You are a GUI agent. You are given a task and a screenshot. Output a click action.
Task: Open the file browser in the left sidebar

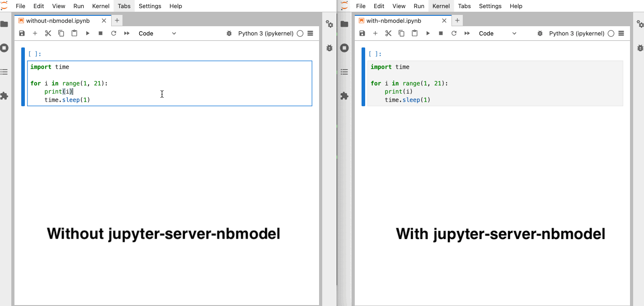tap(5, 24)
